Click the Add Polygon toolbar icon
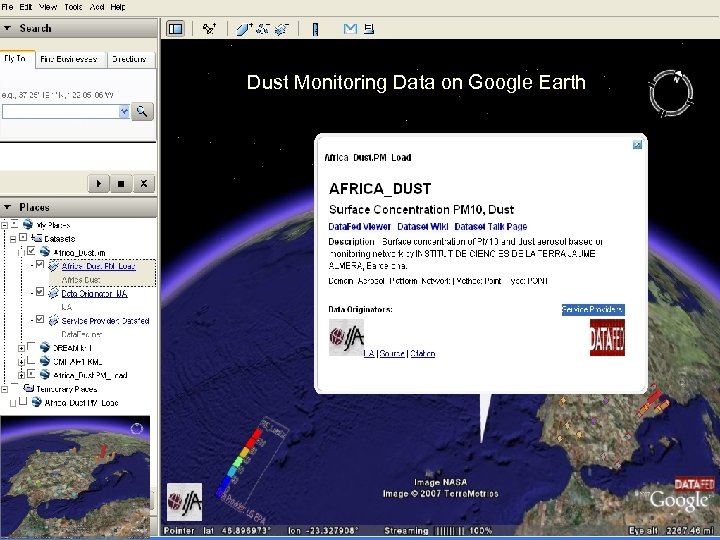Image resolution: width=720 pixels, height=540 pixels. pyautogui.click(x=244, y=29)
